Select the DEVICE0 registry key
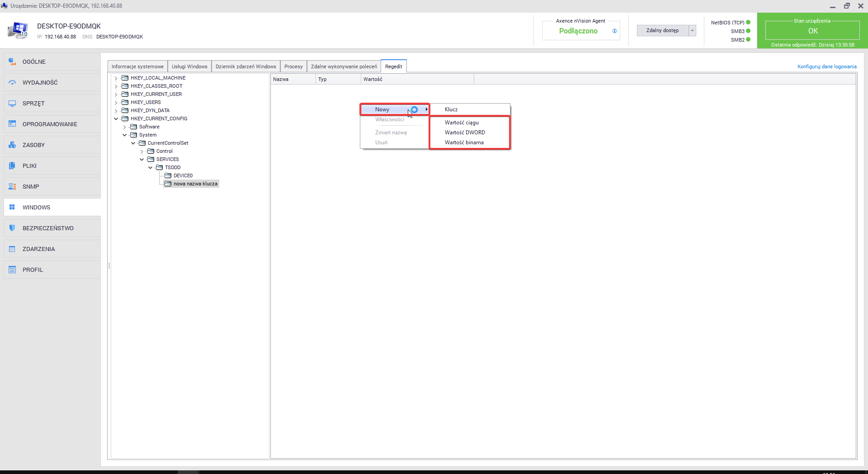Viewport: 868px width, 474px height. tap(183, 175)
